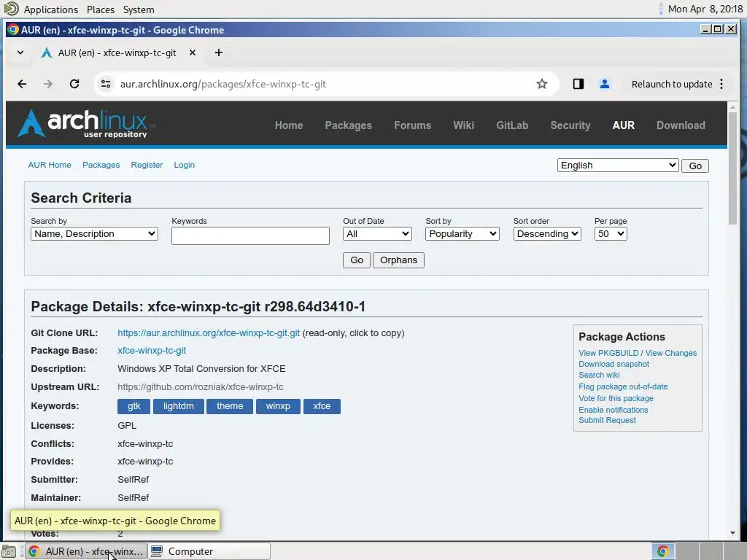Screen dimensions: 747x560
Task: Open Chrome three-dot menu
Action: click(721, 85)
